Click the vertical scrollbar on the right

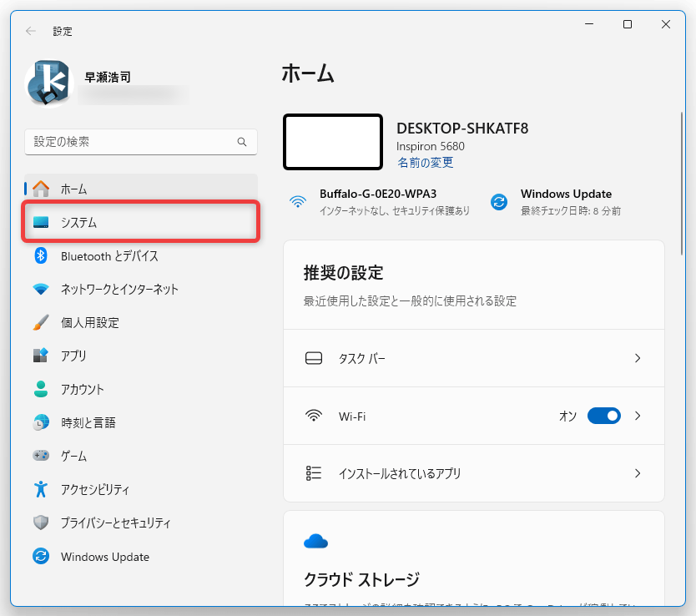(682, 184)
